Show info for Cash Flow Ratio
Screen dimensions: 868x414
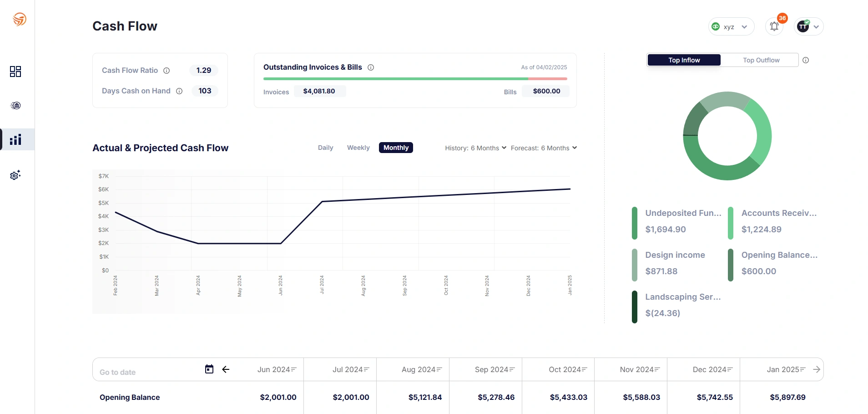167,71
